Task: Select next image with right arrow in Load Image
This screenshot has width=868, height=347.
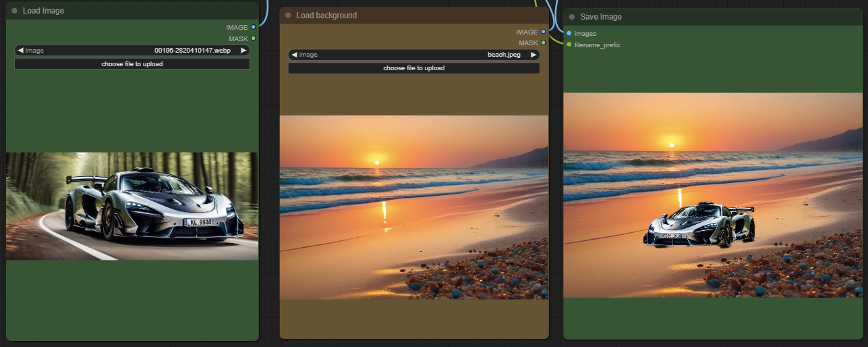Action: [244, 51]
